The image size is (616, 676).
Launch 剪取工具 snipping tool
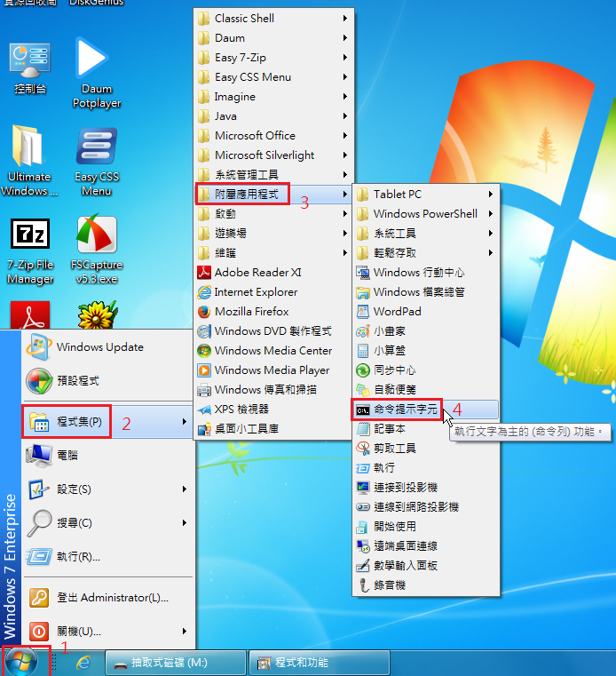click(426, 449)
